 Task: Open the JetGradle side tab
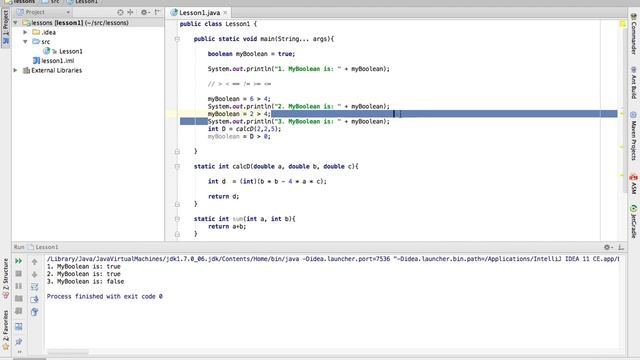[633, 222]
